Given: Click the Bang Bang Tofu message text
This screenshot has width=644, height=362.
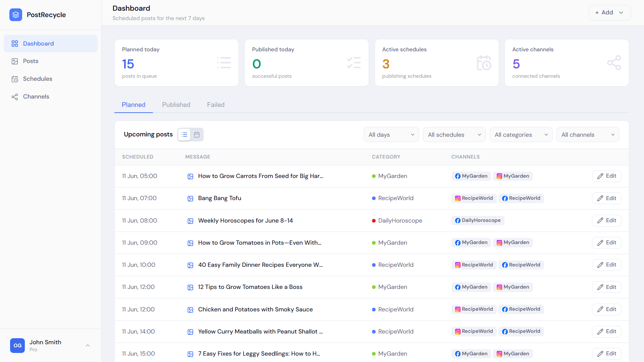Looking at the screenshot, I should click(219, 198).
